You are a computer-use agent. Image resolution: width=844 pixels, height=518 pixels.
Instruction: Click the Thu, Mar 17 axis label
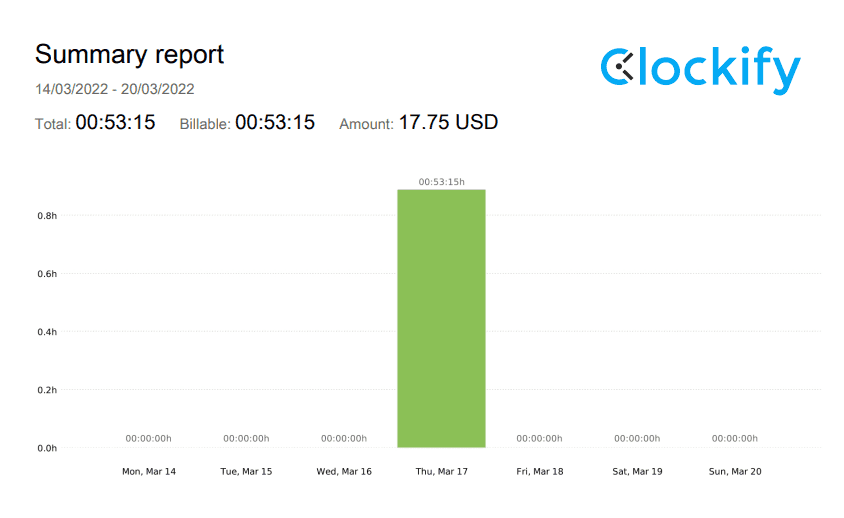tap(441, 471)
